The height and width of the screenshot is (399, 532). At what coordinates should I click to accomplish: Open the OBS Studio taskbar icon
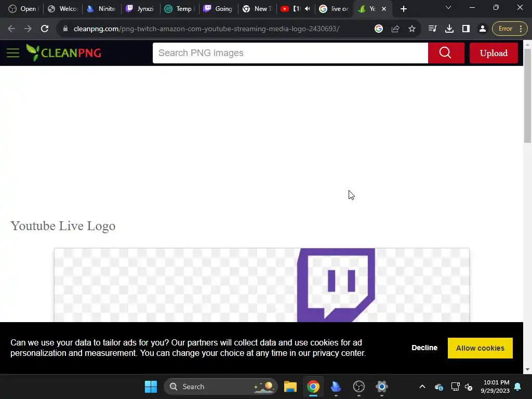(358, 387)
